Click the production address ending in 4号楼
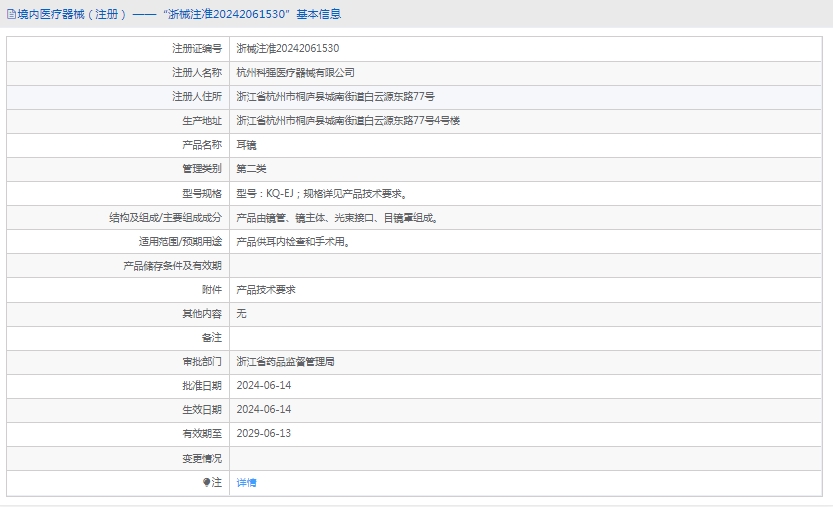The width and height of the screenshot is (833, 507). (x=348, y=120)
